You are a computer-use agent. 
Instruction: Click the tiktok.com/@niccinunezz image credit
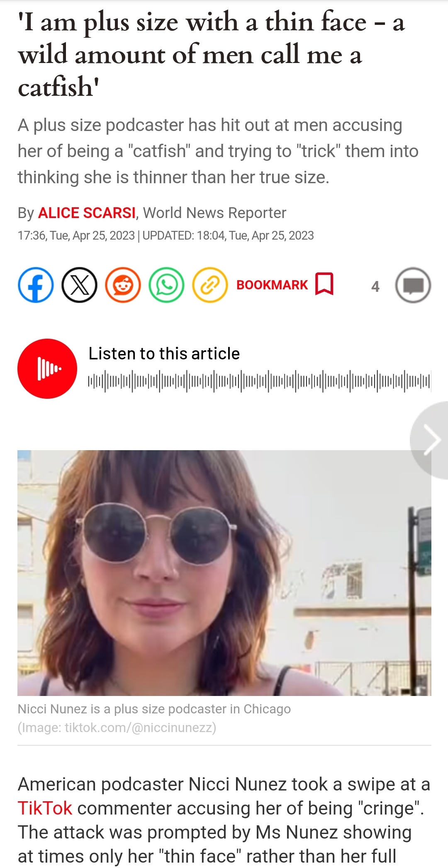click(x=117, y=728)
